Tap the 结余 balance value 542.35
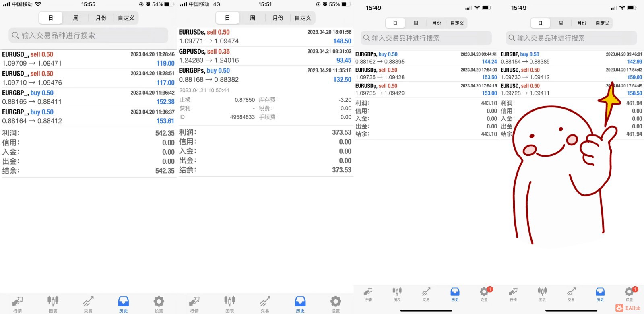Screen dimensions: 644x314 tap(165, 171)
